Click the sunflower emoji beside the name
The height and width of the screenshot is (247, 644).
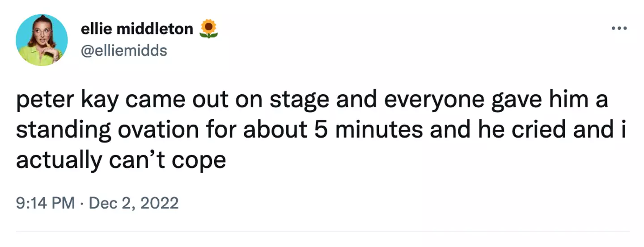pyautogui.click(x=208, y=29)
